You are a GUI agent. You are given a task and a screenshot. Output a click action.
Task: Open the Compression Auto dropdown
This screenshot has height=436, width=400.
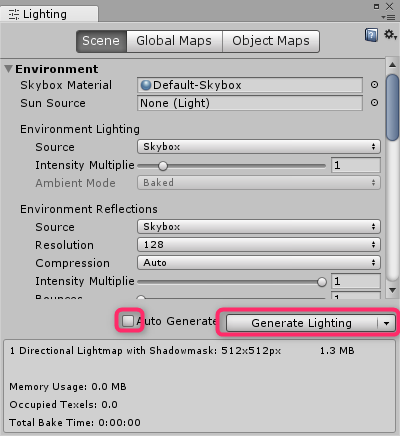coord(259,263)
